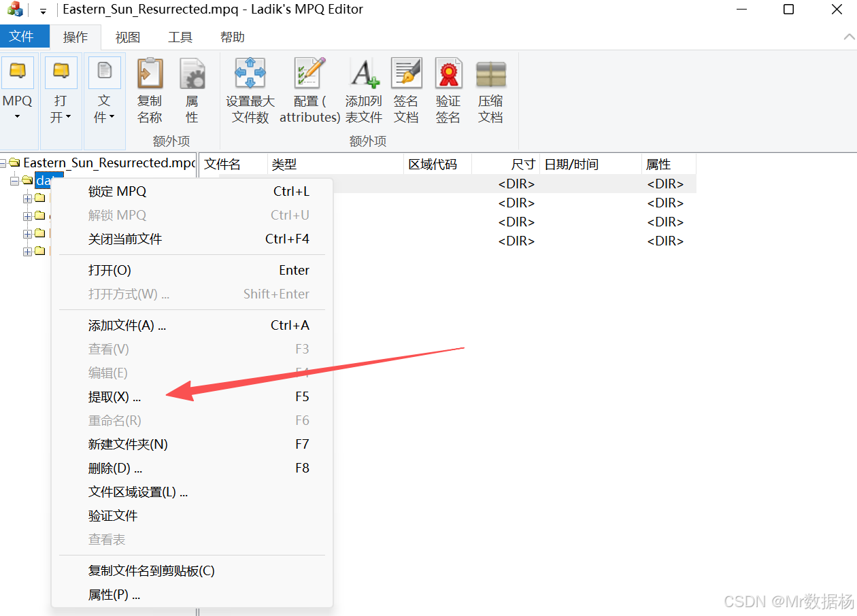Image resolution: width=857 pixels, height=616 pixels.
Task: Choose 锁定 MPQ from context menu
Action: point(192,192)
